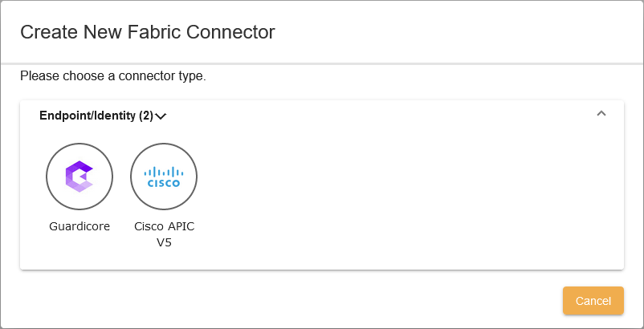Toggle the chevron beside Endpoint/Identity (2)
Image resolution: width=644 pixels, height=329 pixels.
click(x=161, y=116)
